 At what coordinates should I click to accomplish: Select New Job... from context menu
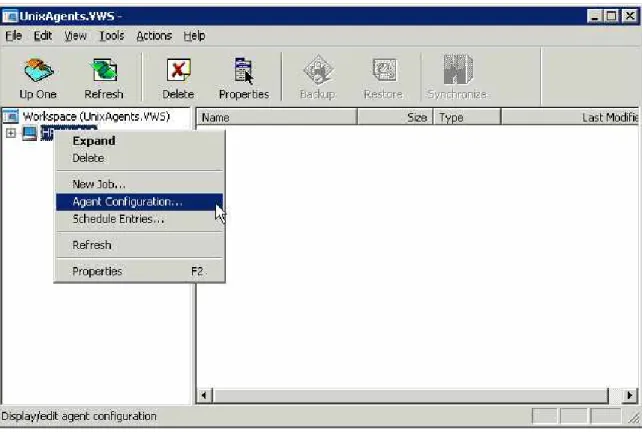(139, 184)
